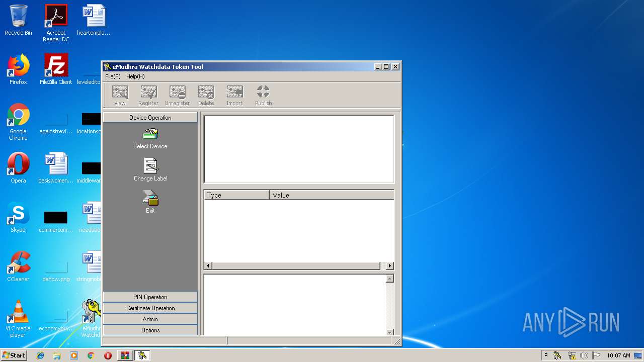Select the basiswomen... Word document icon

(56, 168)
